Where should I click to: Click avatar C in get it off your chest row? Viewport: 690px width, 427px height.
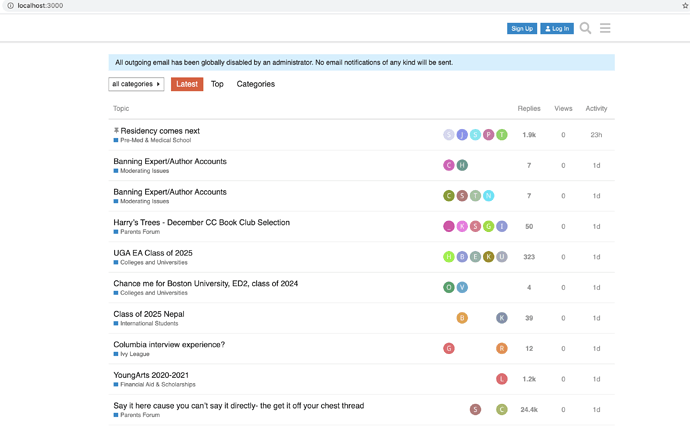(x=502, y=409)
